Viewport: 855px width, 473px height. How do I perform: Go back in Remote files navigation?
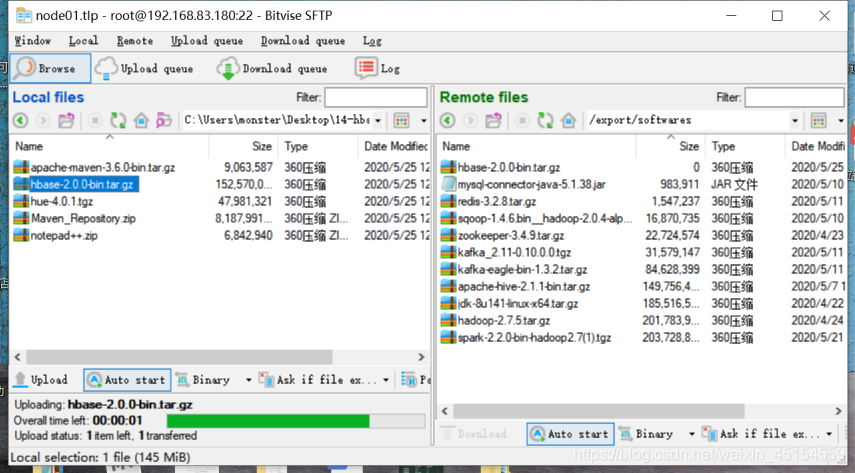[448, 120]
